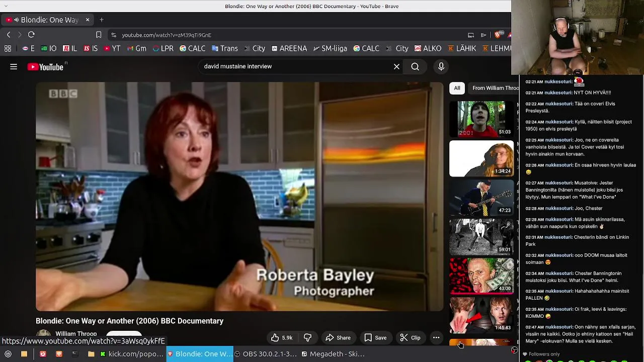The height and width of the screenshot is (362, 644).
Task: Mute the tab using its speaker icon
Action: [x=16, y=20]
